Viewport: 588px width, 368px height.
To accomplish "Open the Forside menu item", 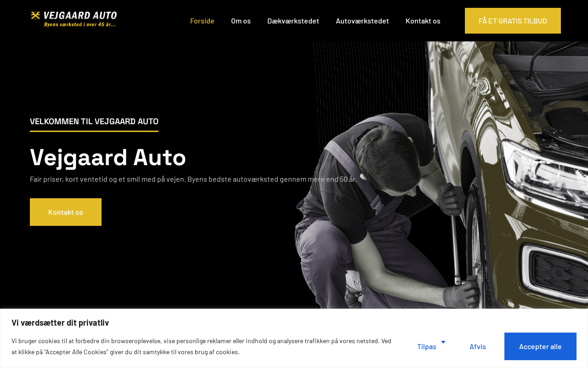I will (202, 21).
